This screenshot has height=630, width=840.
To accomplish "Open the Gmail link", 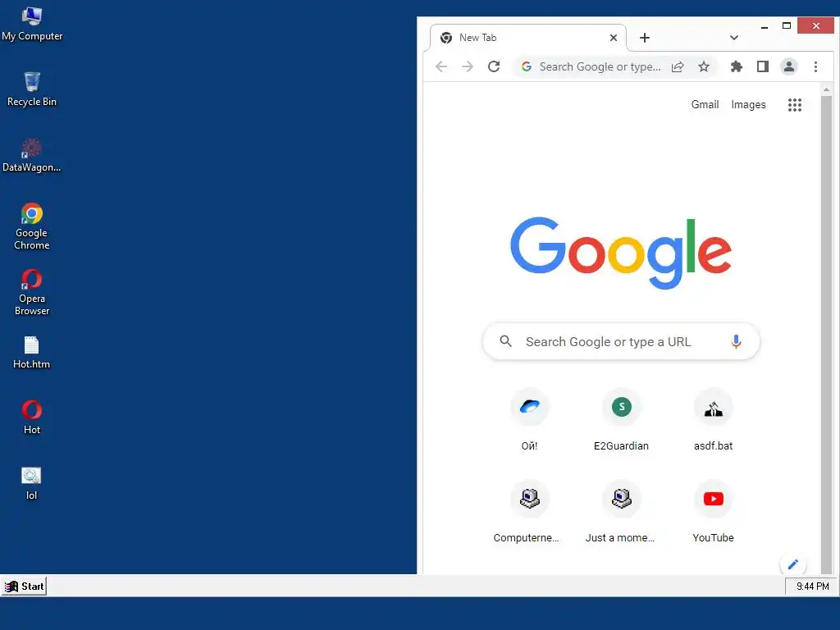I will coord(705,104).
